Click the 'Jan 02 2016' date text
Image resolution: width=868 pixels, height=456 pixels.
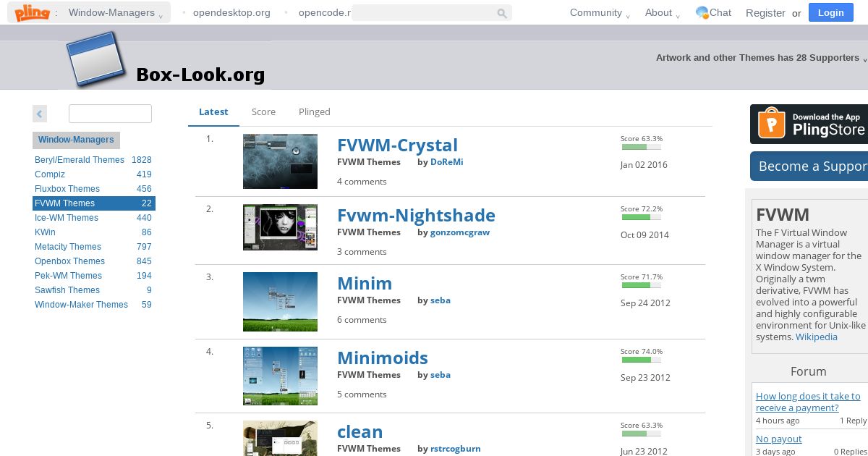tap(644, 165)
